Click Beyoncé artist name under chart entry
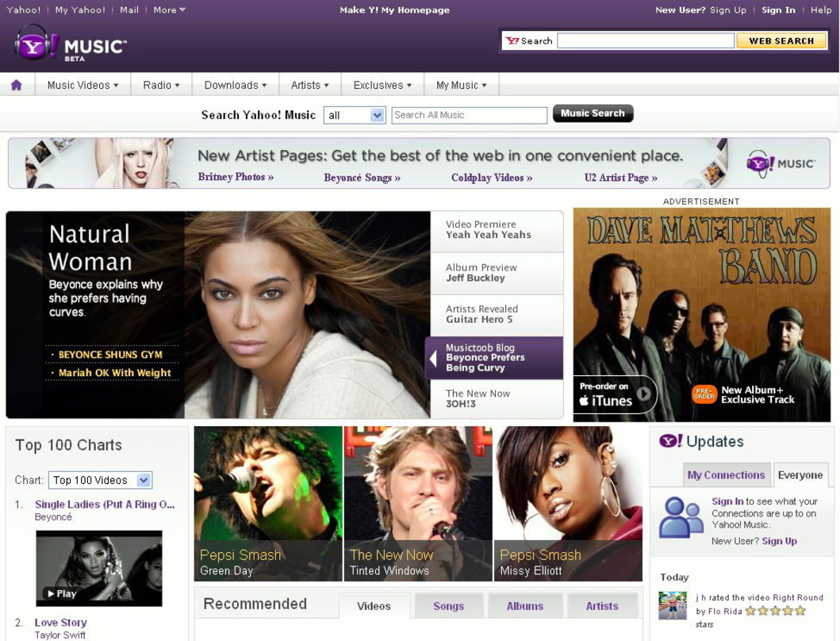840x641 pixels. click(x=53, y=516)
